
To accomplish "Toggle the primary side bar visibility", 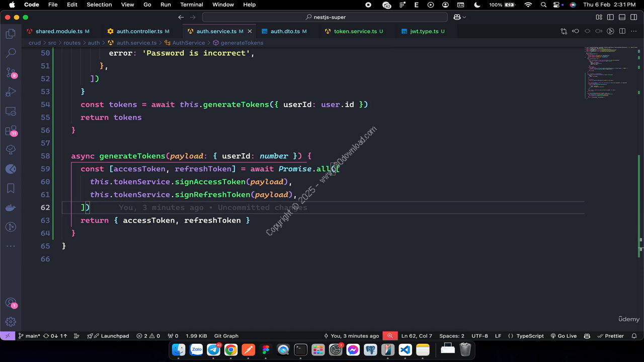I will pos(611,17).
